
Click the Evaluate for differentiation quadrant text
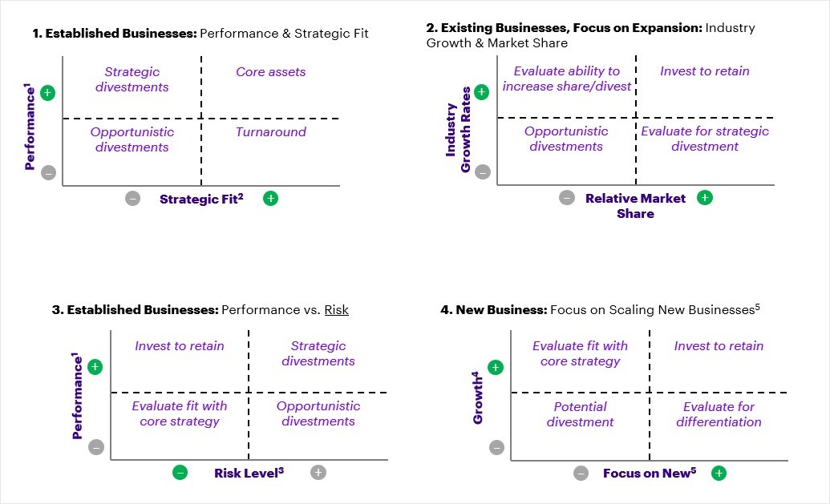pos(719,414)
